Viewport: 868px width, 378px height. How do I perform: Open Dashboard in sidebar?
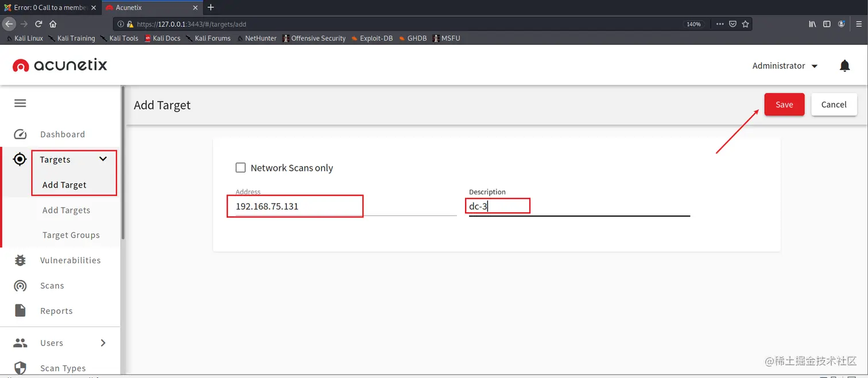pos(63,134)
